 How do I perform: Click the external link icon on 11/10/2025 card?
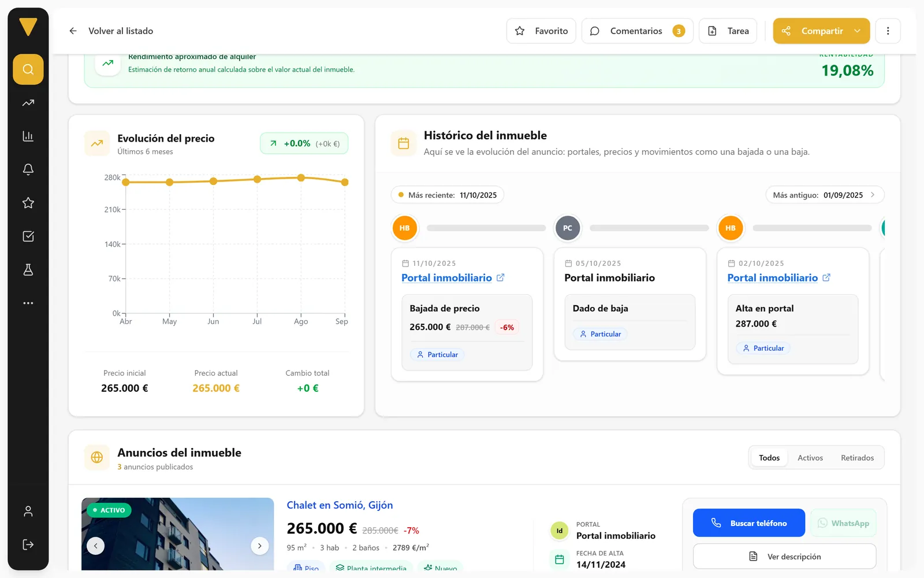[501, 278]
